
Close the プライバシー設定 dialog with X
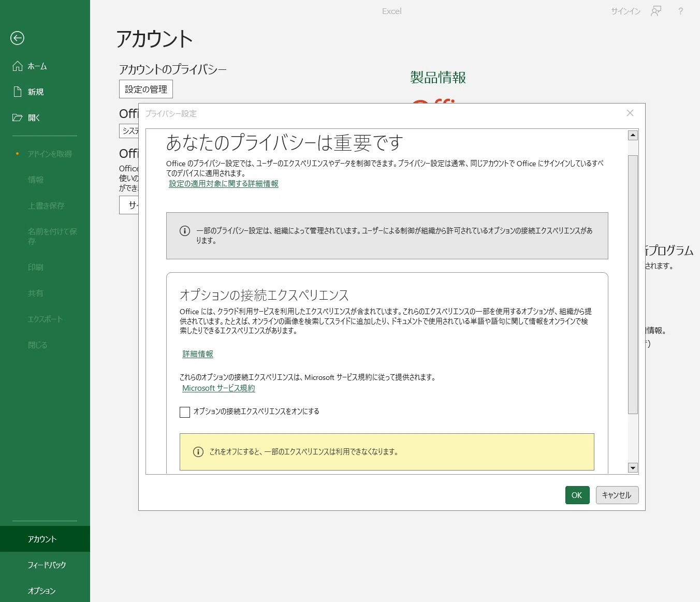[630, 113]
